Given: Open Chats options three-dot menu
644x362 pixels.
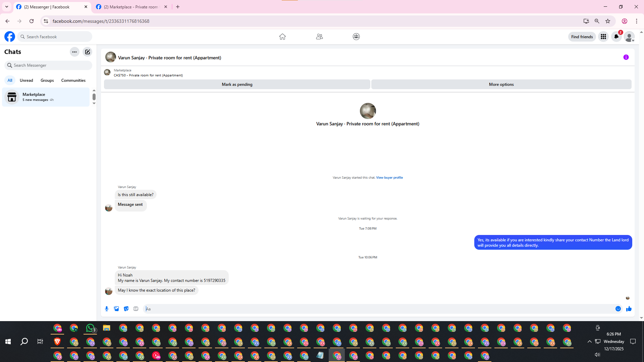Looking at the screenshot, I should (x=74, y=52).
